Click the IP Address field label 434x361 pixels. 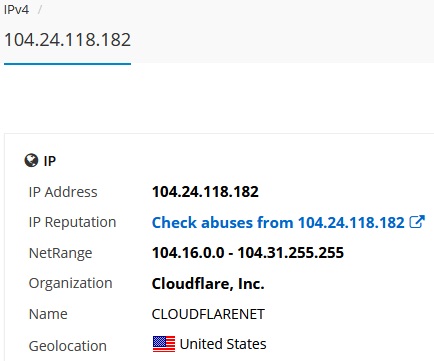63,192
